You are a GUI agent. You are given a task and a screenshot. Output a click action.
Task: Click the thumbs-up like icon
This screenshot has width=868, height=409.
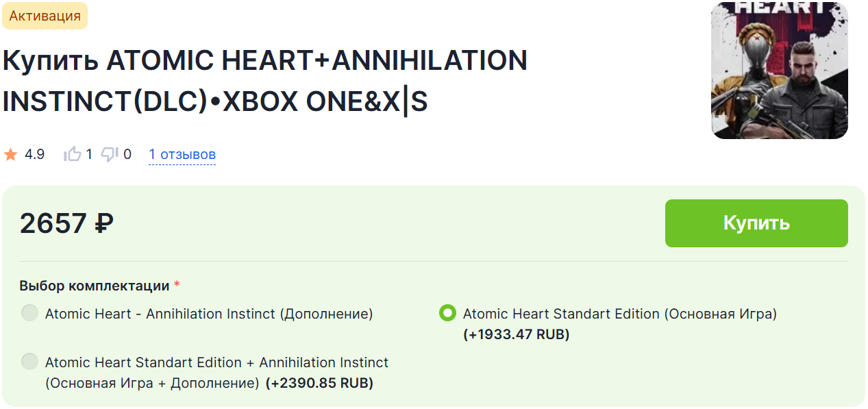(72, 154)
